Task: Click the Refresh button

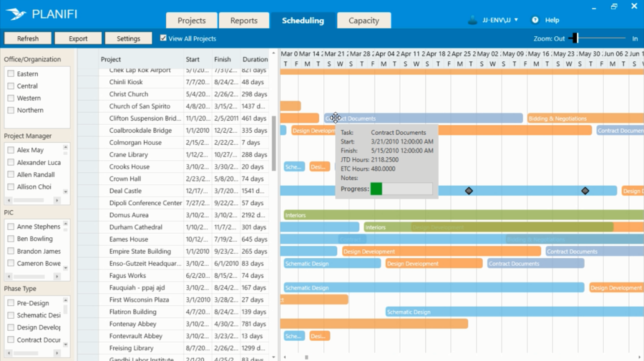Action: point(28,39)
